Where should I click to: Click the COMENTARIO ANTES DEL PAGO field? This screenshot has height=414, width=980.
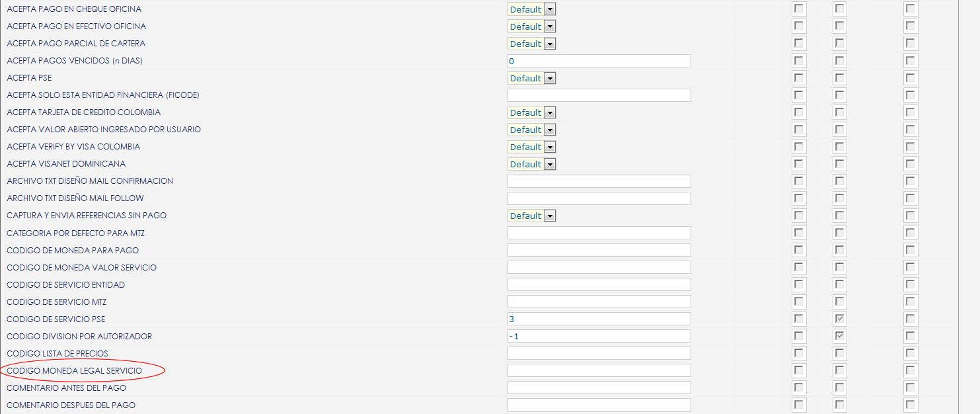599,388
